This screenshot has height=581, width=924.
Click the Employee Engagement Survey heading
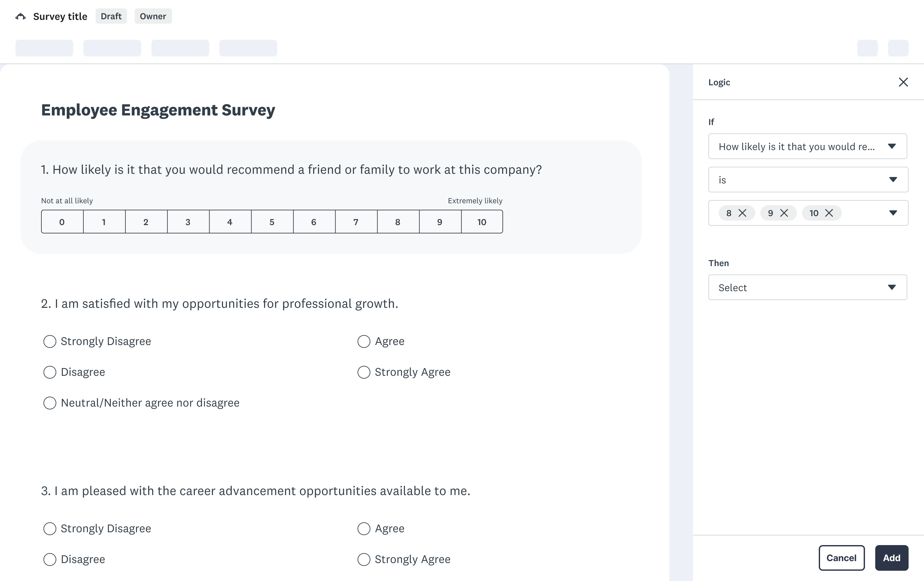[x=158, y=110]
